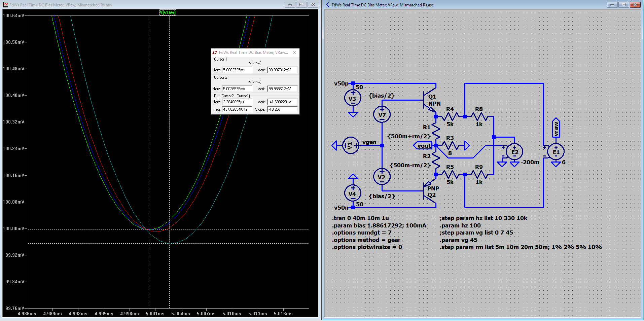The width and height of the screenshot is (644, 321).
Task: Click the 5.001ms x-axis label
Action: (155, 314)
